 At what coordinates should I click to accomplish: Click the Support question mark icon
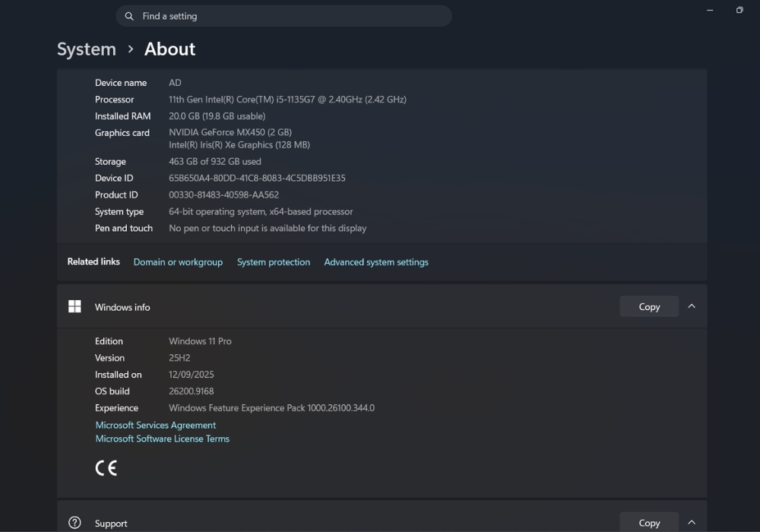74,522
